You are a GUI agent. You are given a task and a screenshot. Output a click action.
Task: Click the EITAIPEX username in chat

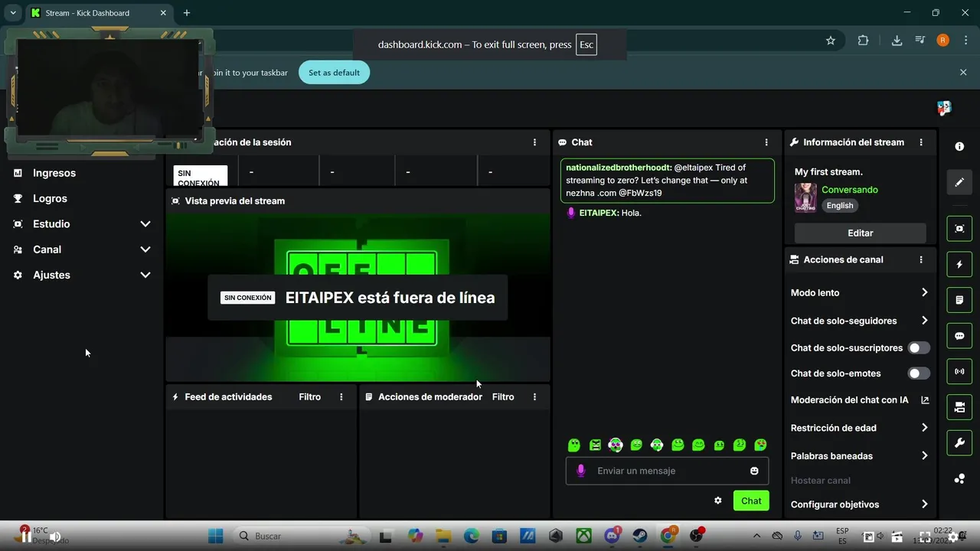599,213
